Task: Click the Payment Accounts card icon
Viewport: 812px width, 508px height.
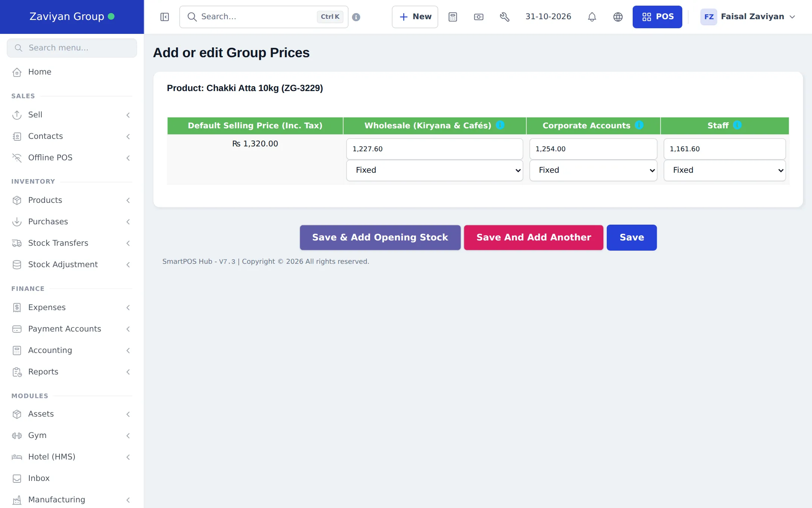Action: pyautogui.click(x=17, y=329)
